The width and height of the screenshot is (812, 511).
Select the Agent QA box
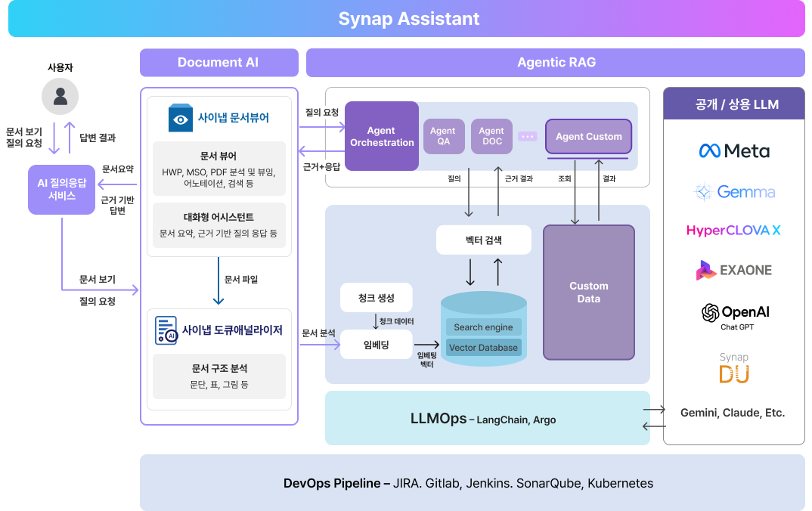(443, 137)
